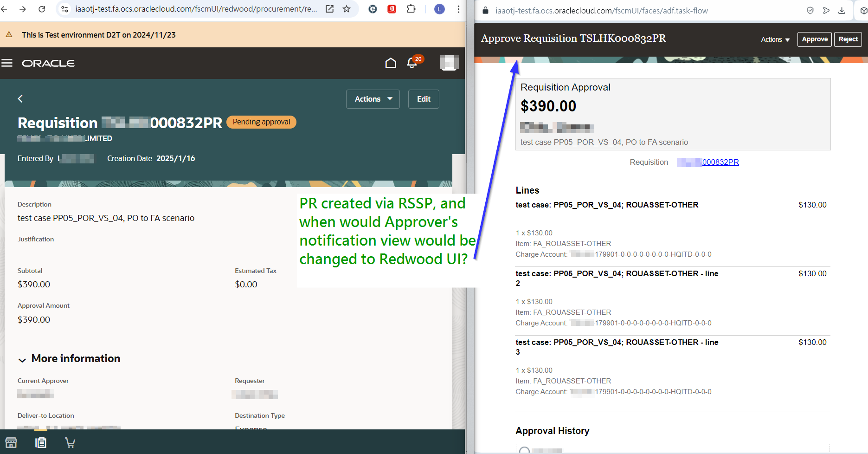Open the notifications bell showing 20 alerts
This screenshot has width=868, height=454.
(412, 63)
